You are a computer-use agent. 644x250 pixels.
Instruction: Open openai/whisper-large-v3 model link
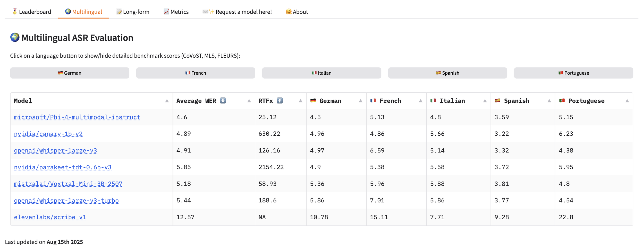55,150
